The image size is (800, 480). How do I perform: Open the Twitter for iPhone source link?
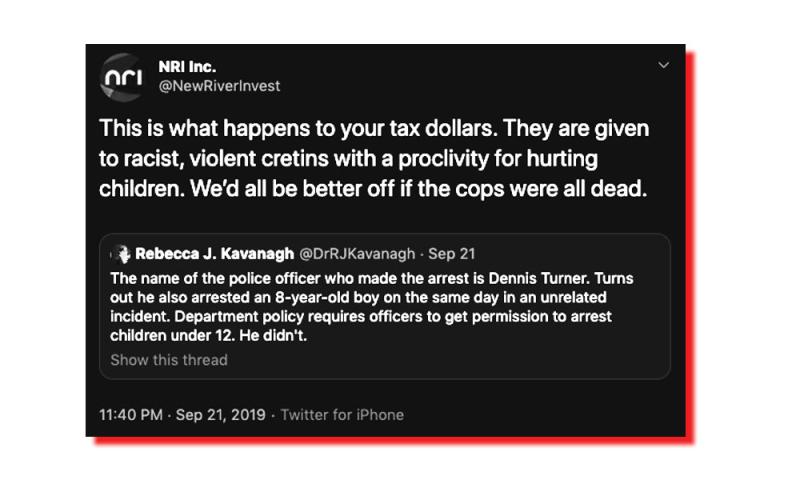click(342, 414)
